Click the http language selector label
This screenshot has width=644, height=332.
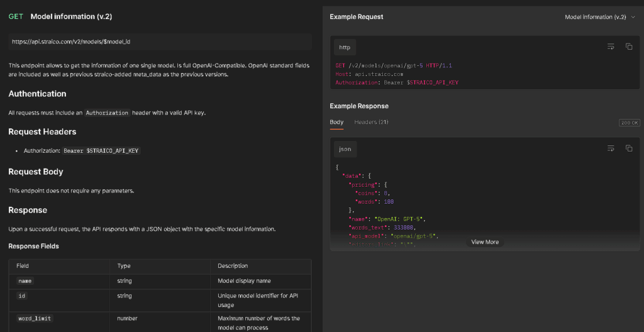tap(345, 47)
